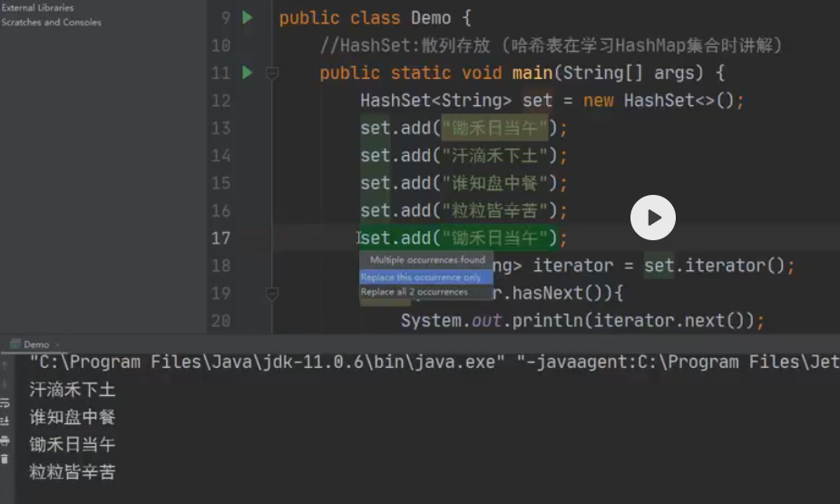840x504 pixels.
Task: Collapse the while loop using the line 19 fold marker
Action: [x=272, y=294]
